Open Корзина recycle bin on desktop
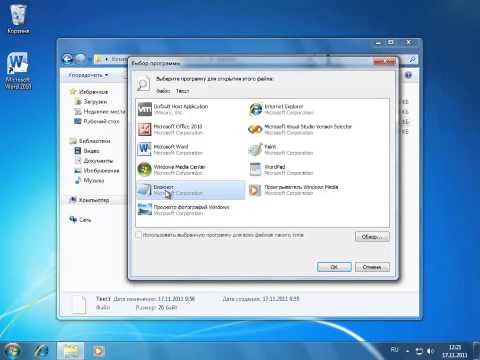Viewport: 480px width, 360px height. 18,19
